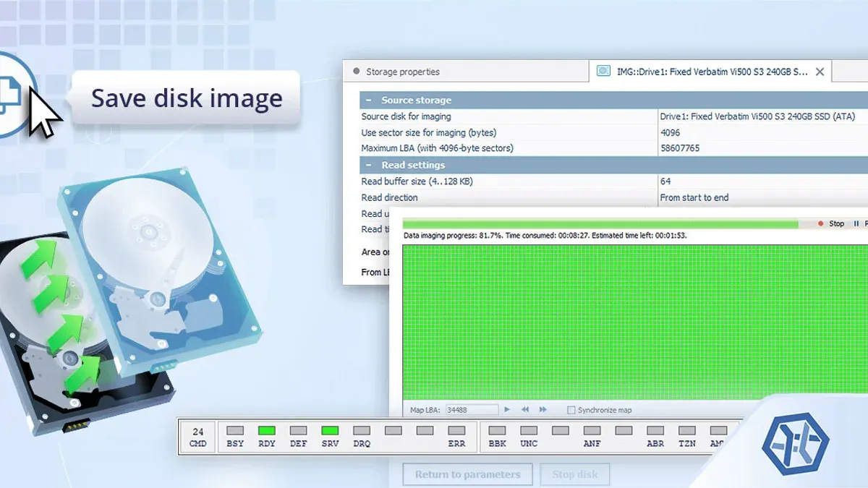
Task: Collapse the Read settings section
Action: [x=369, y=166]
